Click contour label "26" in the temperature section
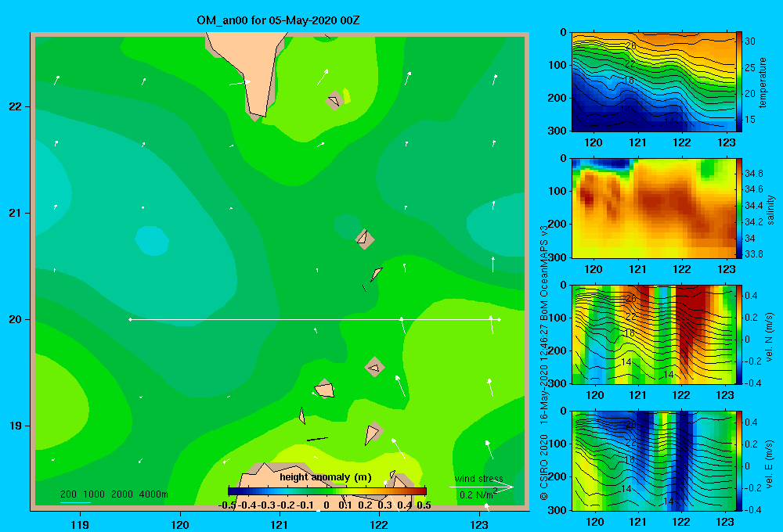This screenshot has width=783, height=532. tap(630, 46)
